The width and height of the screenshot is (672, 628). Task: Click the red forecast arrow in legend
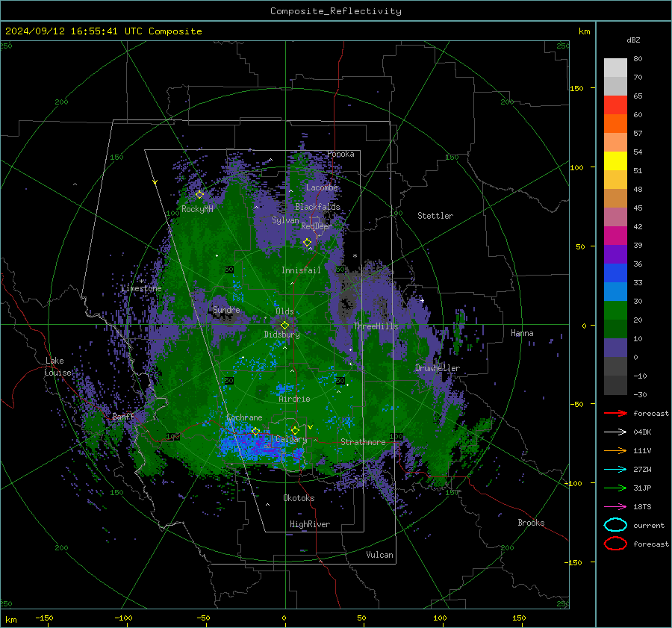[x=615, y=413]
